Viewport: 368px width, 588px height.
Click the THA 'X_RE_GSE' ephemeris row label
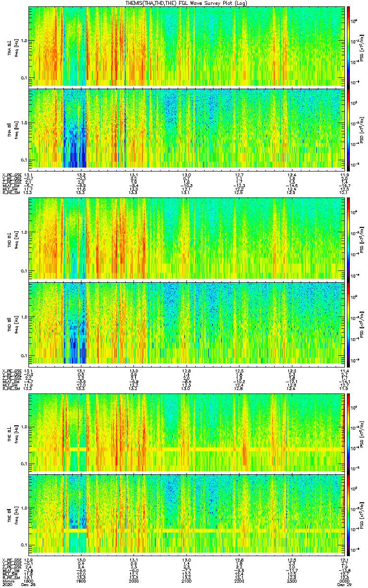tap(12, 175)
